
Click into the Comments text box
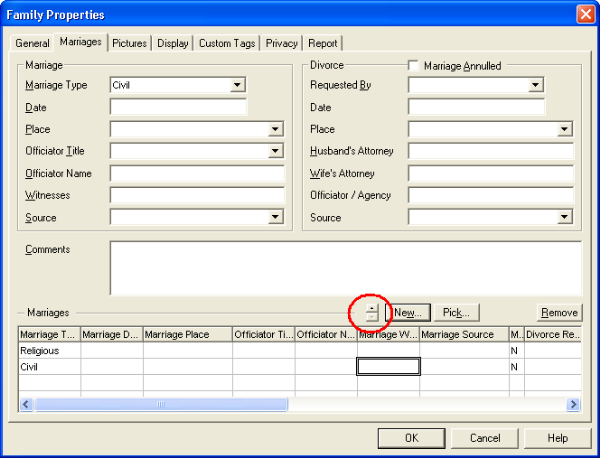(345, 268)
